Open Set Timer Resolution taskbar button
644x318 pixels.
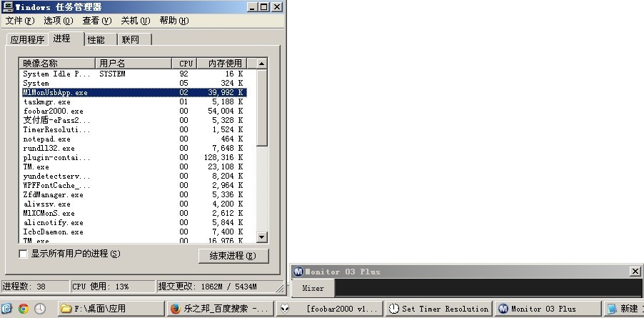[x=439, y=309]
